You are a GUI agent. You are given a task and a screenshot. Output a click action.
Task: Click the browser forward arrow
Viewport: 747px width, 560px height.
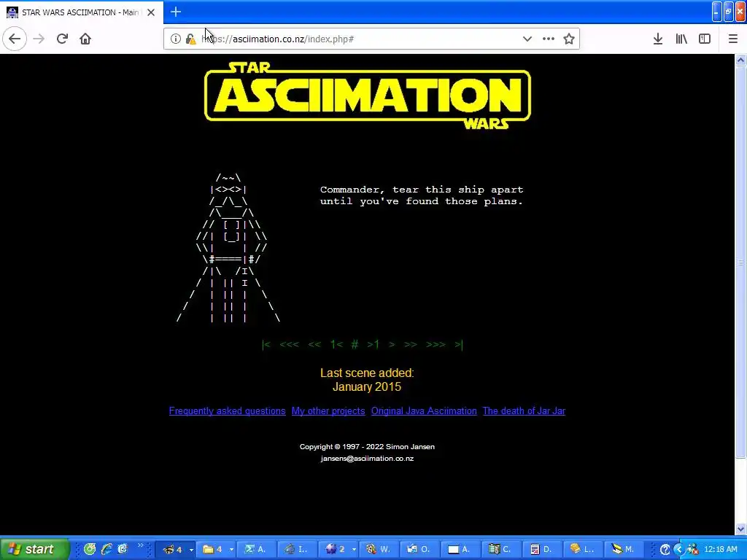(39, 39)
